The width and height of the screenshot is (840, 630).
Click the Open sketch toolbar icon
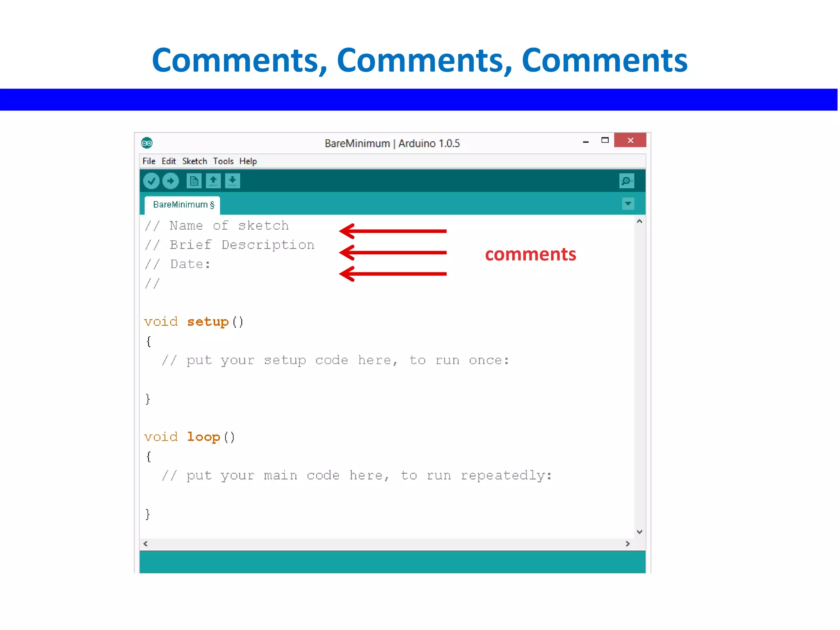click(213, 181)
